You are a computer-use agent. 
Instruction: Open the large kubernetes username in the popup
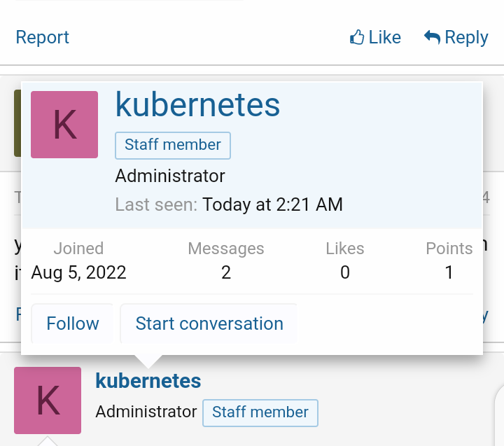(x=197, y=105)
